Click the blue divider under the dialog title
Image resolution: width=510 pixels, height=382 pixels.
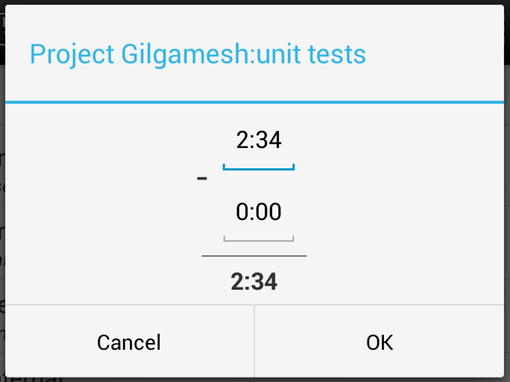click(255, 102)
